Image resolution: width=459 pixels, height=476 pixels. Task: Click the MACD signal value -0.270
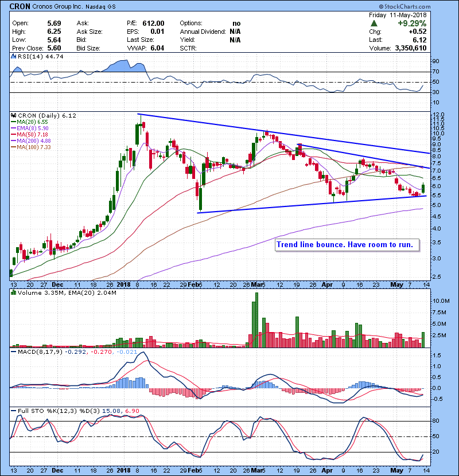(102, 352)
